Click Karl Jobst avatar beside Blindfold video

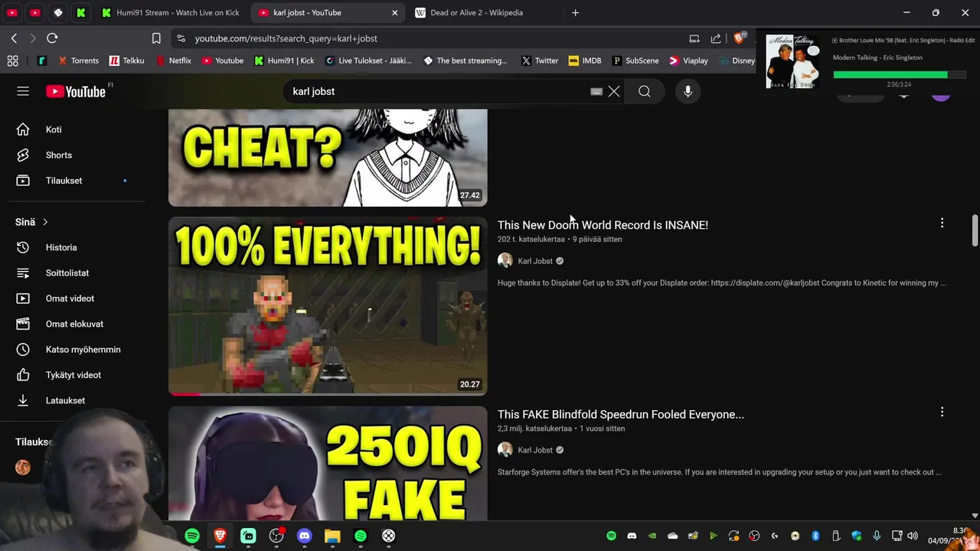pos(505,450)
